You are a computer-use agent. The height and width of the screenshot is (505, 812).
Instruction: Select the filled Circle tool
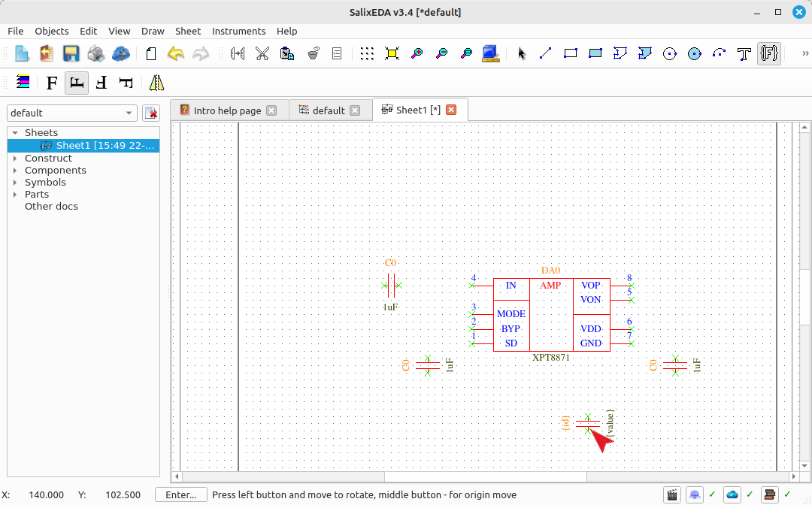tap(695, 53)
